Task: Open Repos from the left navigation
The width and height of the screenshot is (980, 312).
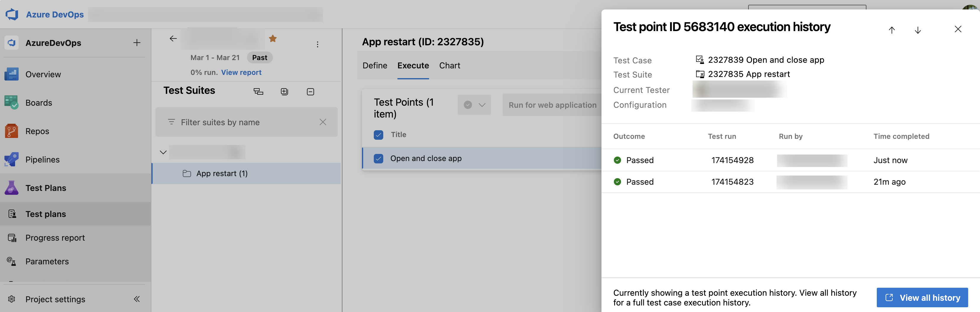Action: click(12, 131)
